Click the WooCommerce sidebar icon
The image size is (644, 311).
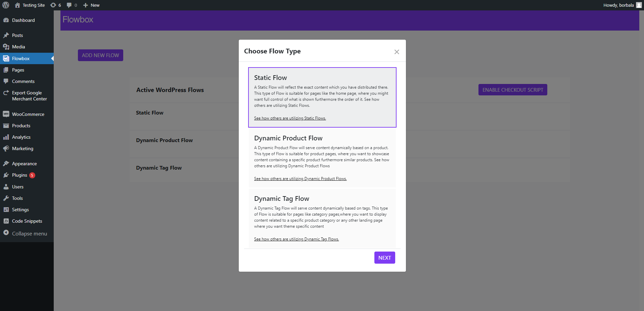point(6,114)
